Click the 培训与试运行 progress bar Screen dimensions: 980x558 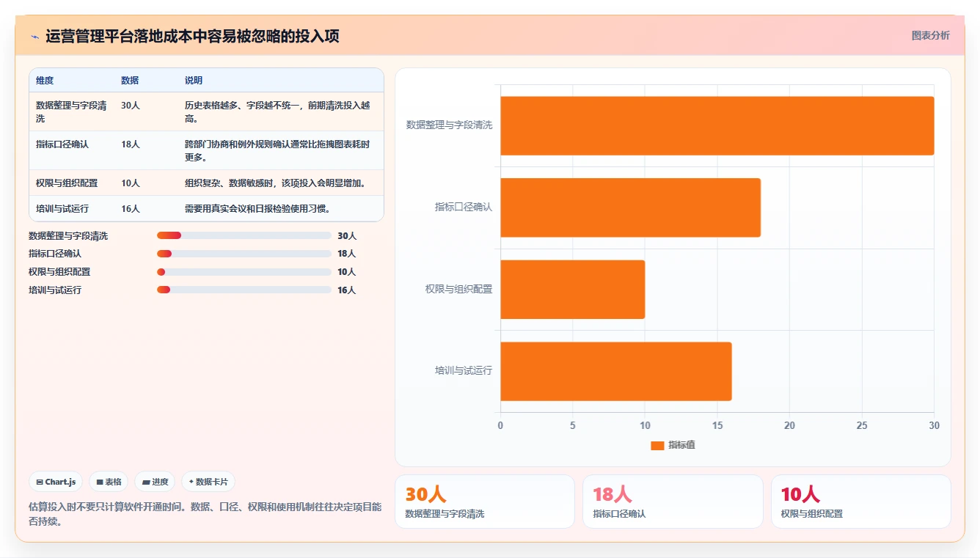[244, 290]
